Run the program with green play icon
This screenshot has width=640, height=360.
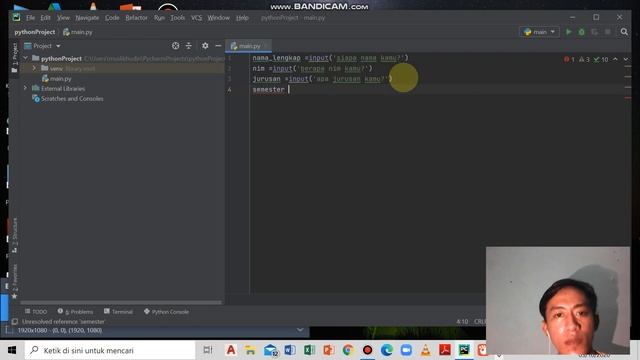pos(569,32)
